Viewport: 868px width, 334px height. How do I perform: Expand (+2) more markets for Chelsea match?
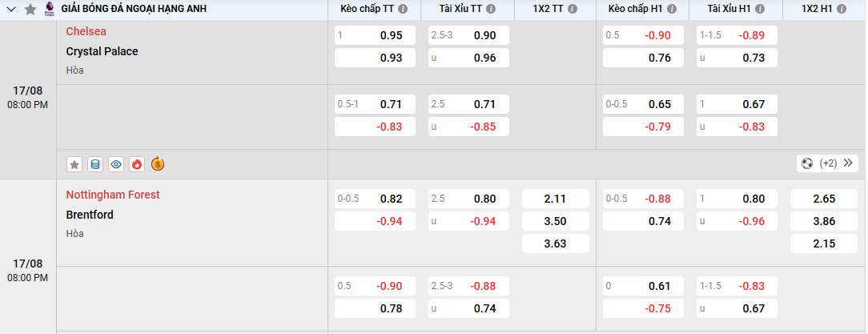coord(827,163)
